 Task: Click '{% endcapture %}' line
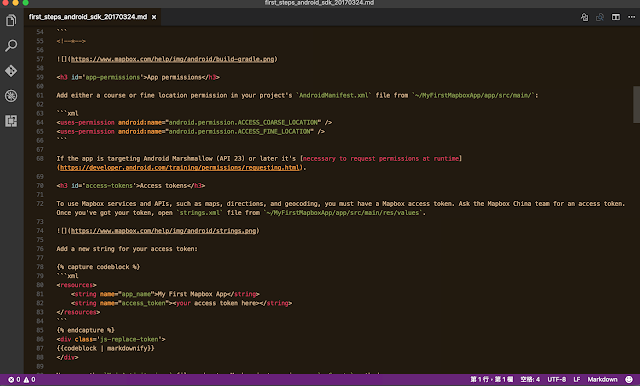pos(85,330)
